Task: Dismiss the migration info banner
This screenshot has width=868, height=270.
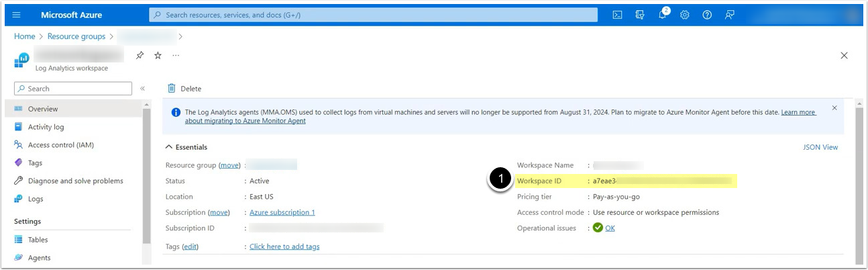Action: pyautogui.click(x=834, y=107)
